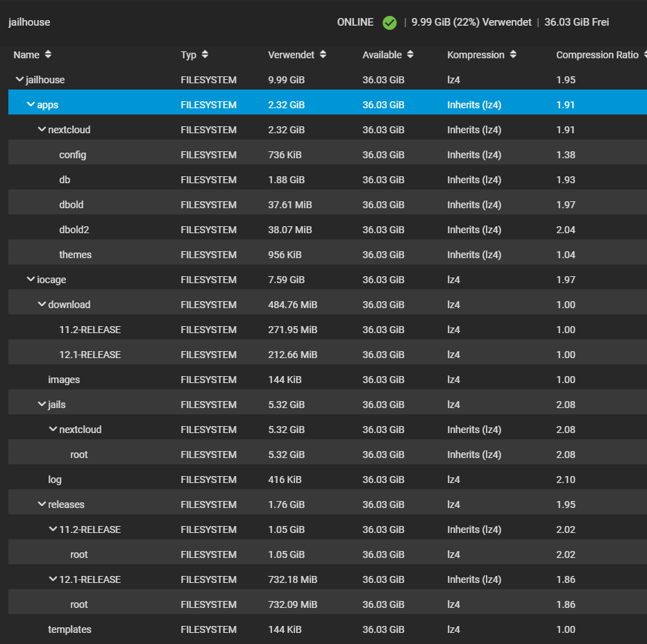Collapse the jailhouse root dataset
Viewport: 647px width, 644px height.
point(19,79)
